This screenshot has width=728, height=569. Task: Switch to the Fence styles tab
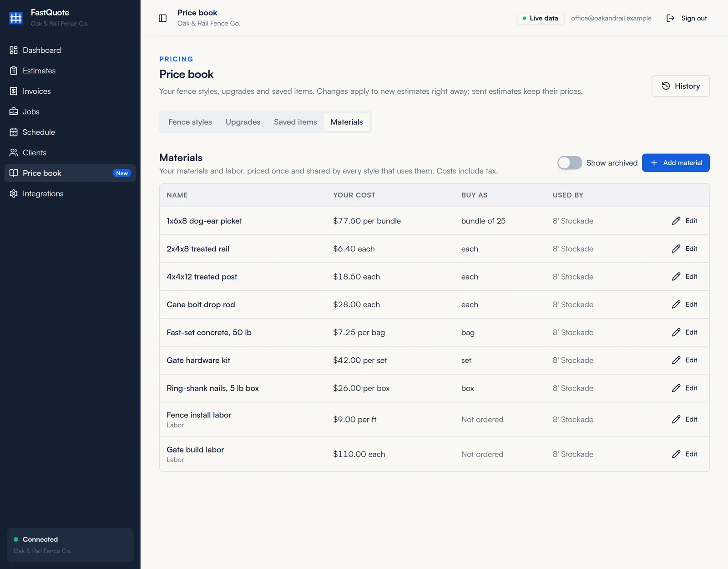click(x=190, y=122)
